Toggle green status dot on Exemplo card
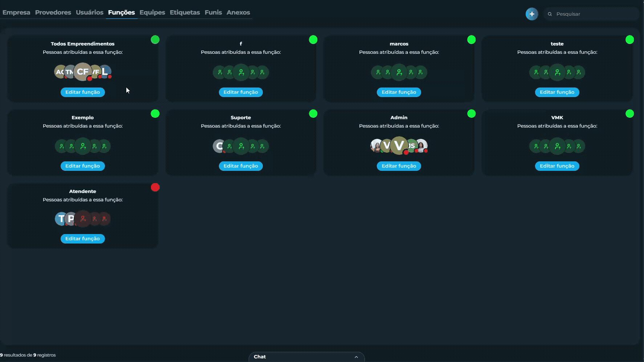The image size is (644, 362). click(155, 114)
